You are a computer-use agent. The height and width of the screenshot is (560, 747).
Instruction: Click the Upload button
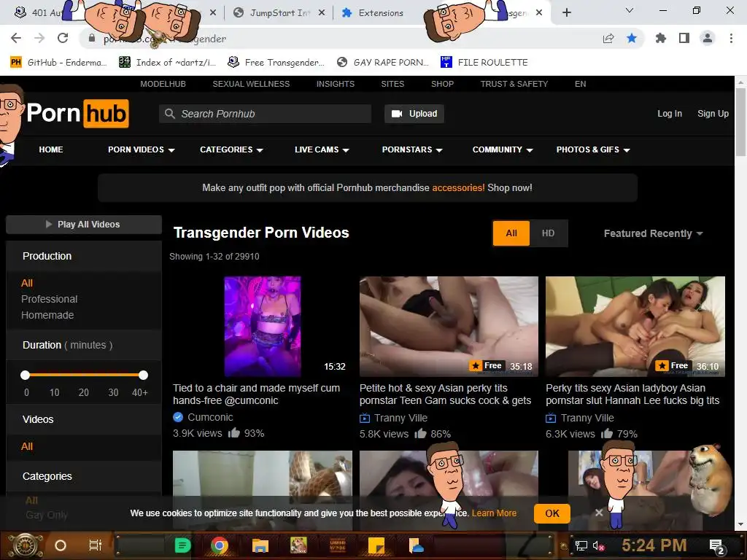(414, 114)
